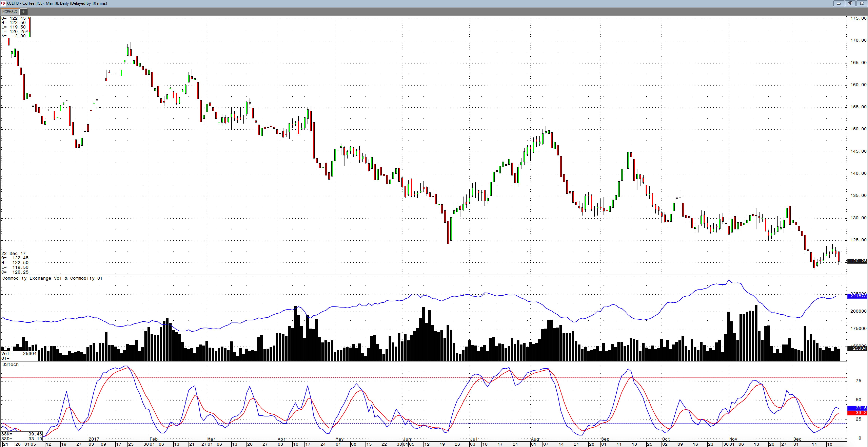
Task: Click the 'Δ= -2.00' net change value
Action: [14, 36]
